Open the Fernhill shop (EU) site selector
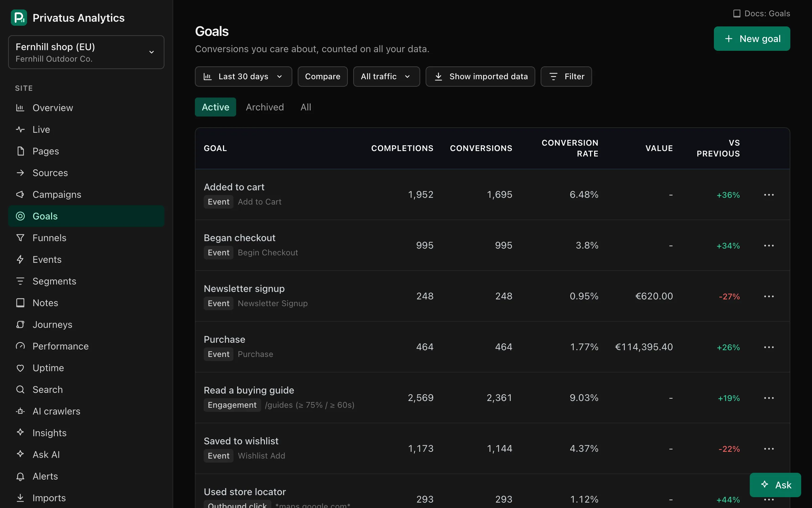This screenshot has width=812, height=508. [x=86, y=52]
